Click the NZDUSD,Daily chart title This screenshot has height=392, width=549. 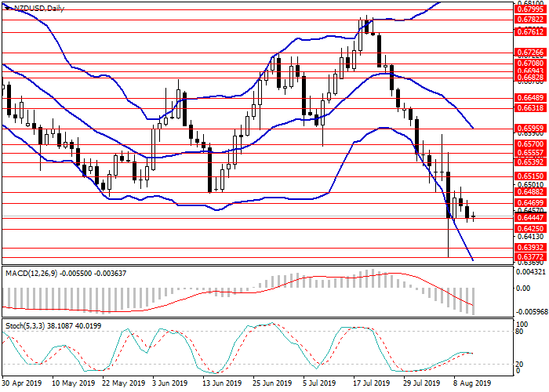point(37,8)
